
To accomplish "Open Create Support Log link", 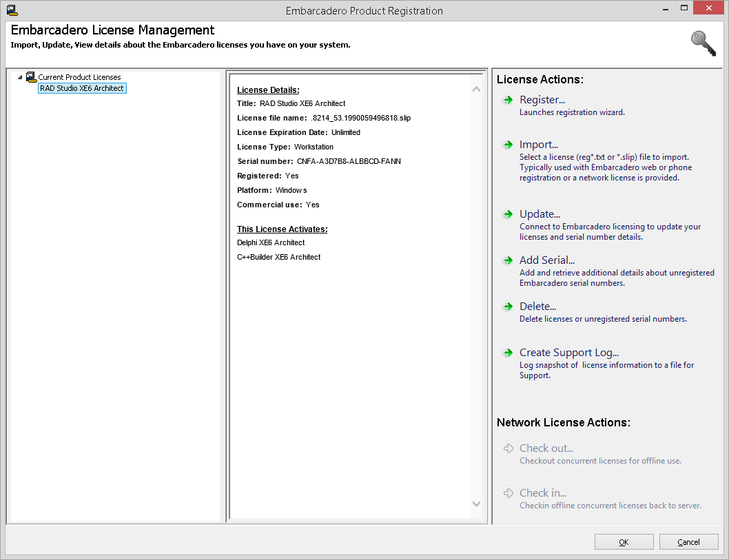I will [569, 353].
